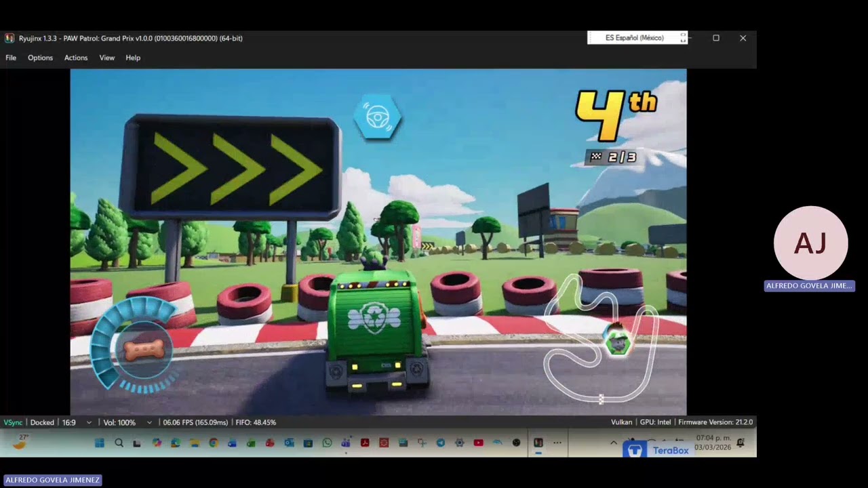Click the Vulkan backend label
868x488 pixels.
tap(621, 422)
